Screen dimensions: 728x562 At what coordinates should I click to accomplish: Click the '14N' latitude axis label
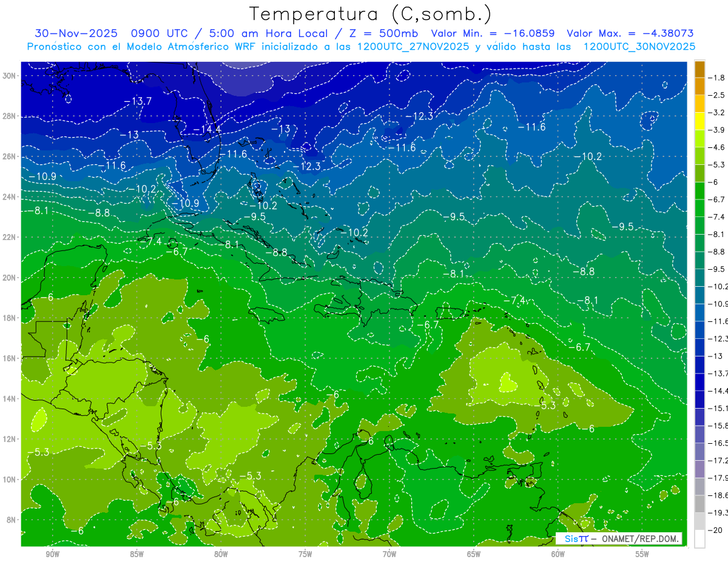pyautogui.click(x=10, y=398)
